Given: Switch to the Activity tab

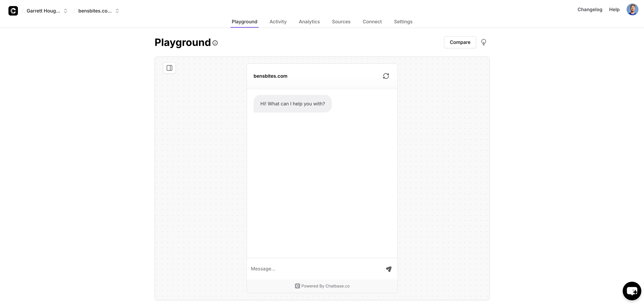Looking at the screenshot, I should pos(278,22).
